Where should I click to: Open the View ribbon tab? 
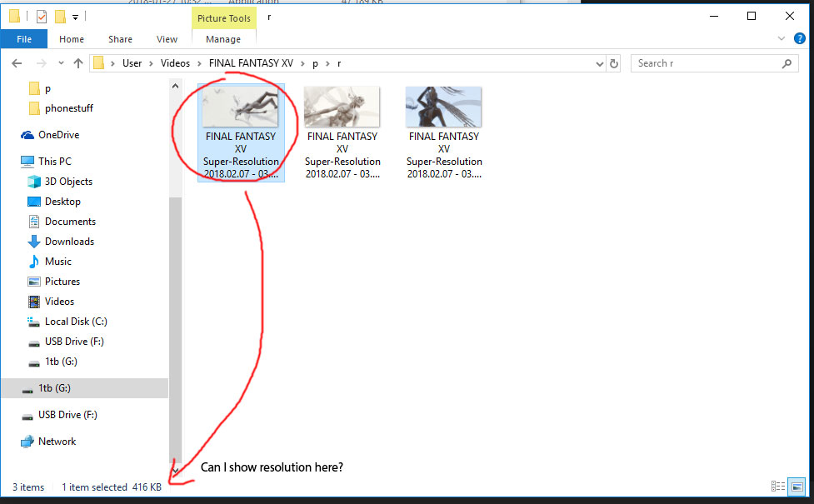point(167,39)
